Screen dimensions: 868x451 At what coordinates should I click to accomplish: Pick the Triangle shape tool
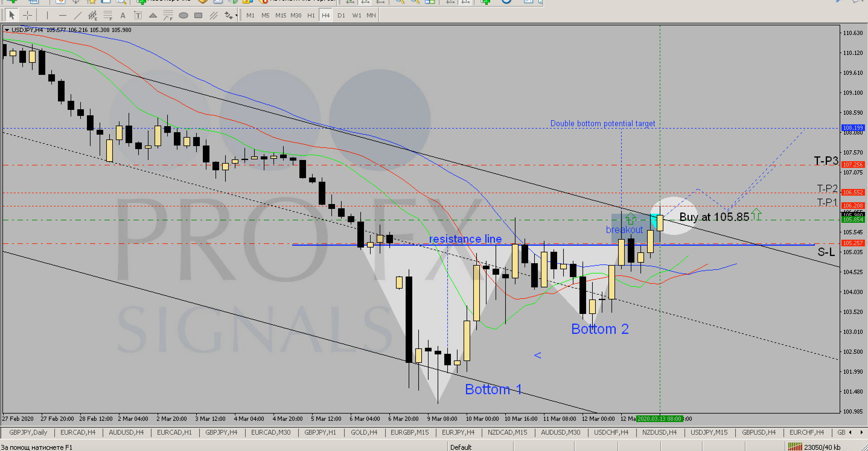[153, 15]
